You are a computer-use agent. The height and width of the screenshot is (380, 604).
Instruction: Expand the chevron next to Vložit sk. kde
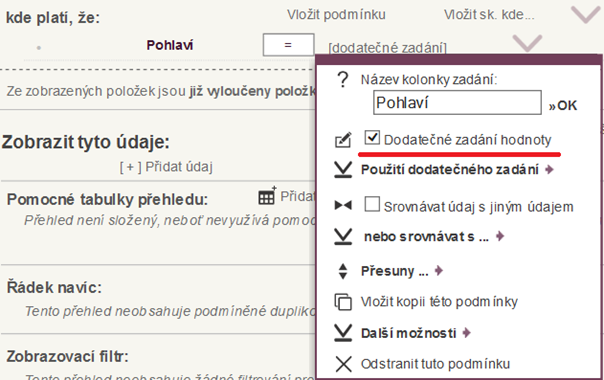tap(586, 15)
